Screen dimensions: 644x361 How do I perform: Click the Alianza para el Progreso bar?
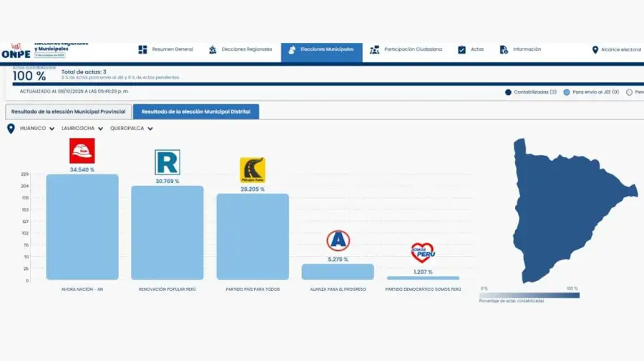(x=338, y=272)
